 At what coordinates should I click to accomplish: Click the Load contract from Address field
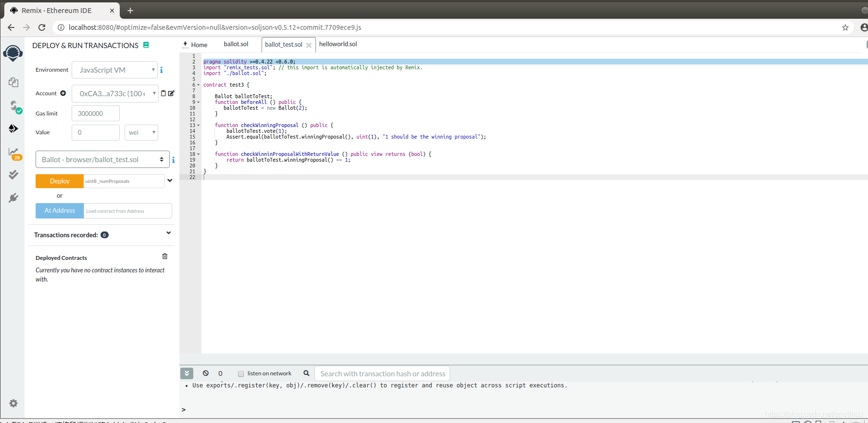[x=128, y=211]
